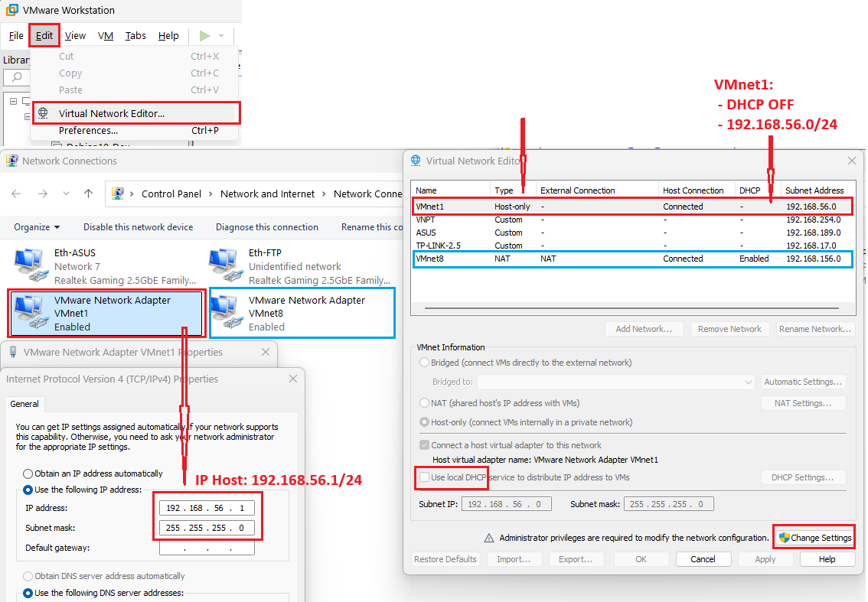
Task: Open chevron after Control Panel breadcrumb
Action: tap(211, 194)
